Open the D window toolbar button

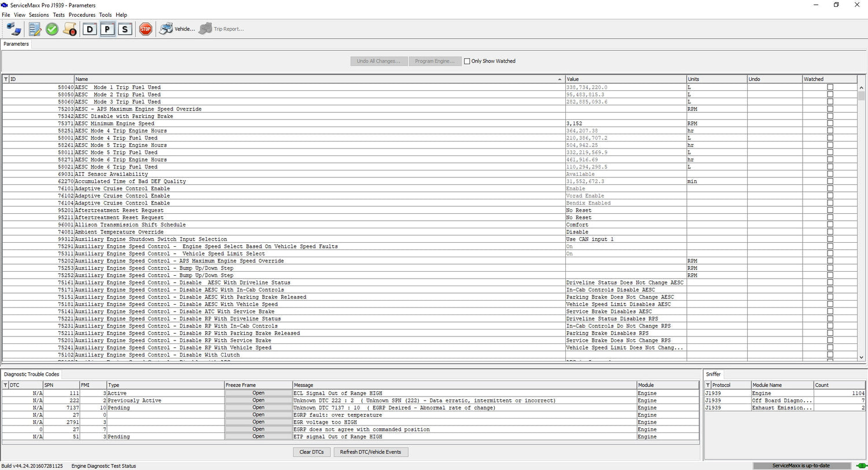pos(89,29)
